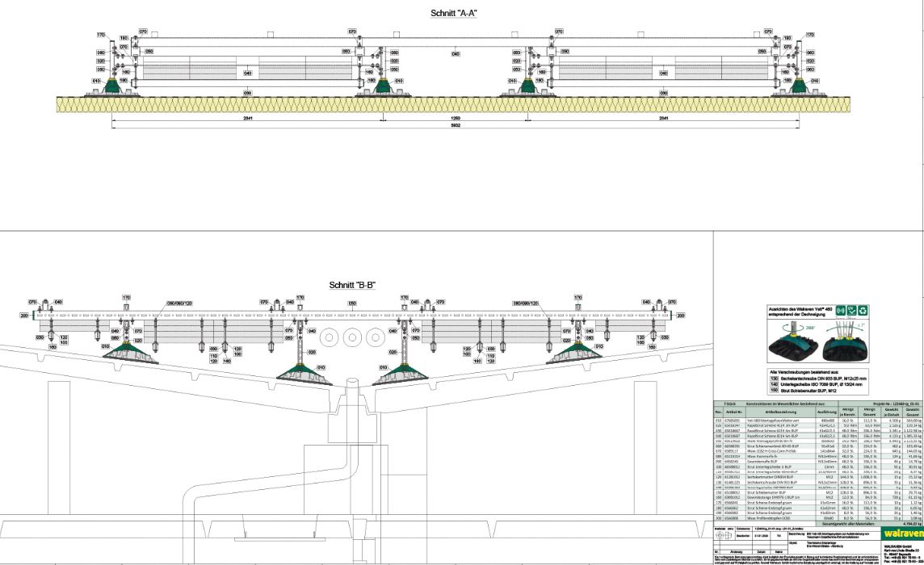Click the walraven logo in the title block

point(903,533)
